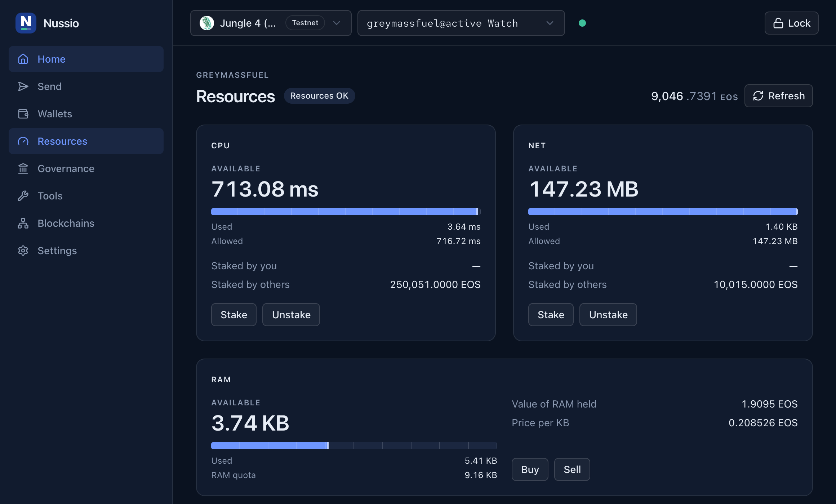The width and height of the screenshot is (836, 504).
Task: Click the Blockchains network icon
Action: [x=23, y=223]
